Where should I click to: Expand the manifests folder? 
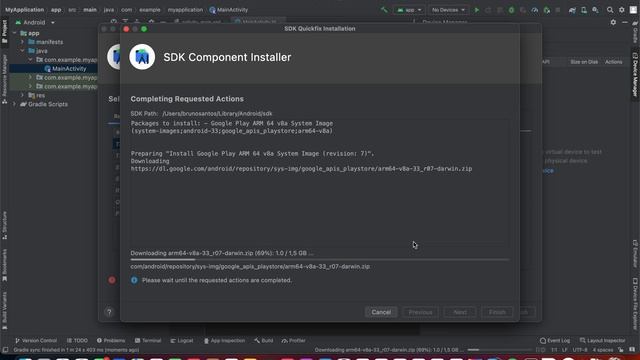22,42
